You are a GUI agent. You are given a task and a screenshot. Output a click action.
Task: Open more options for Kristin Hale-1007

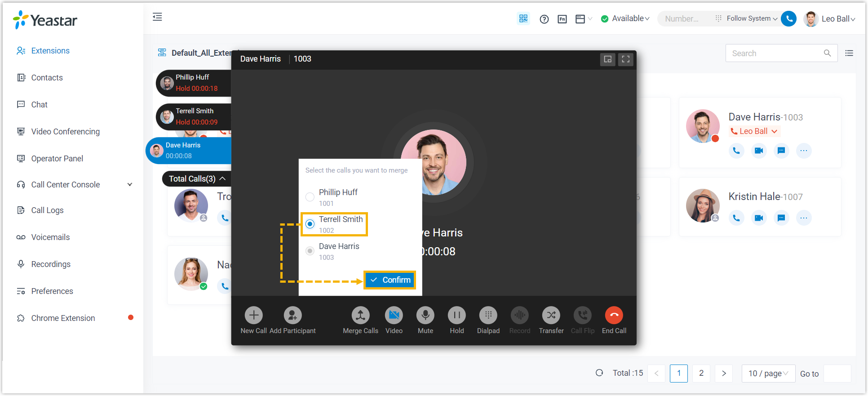(x=804, y=218)
